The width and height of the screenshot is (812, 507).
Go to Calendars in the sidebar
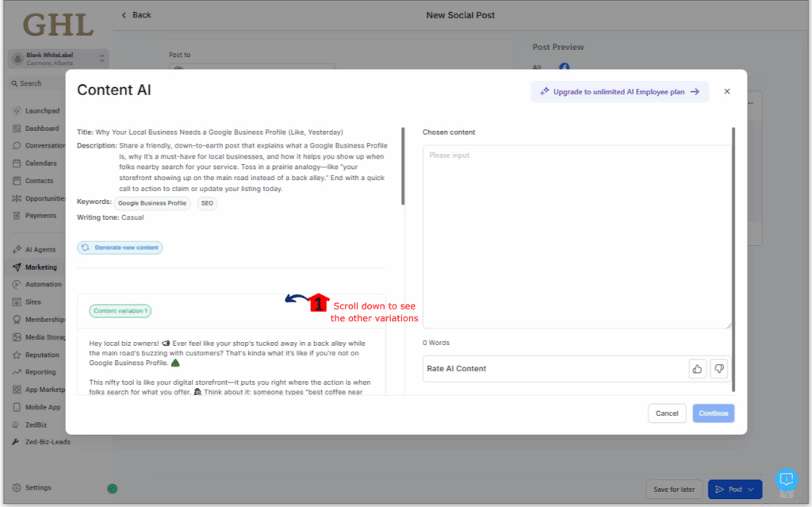[41, 163]
